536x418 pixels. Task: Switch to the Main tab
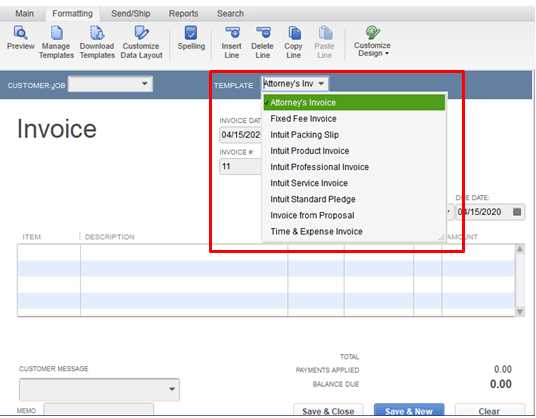click(25, 13)
